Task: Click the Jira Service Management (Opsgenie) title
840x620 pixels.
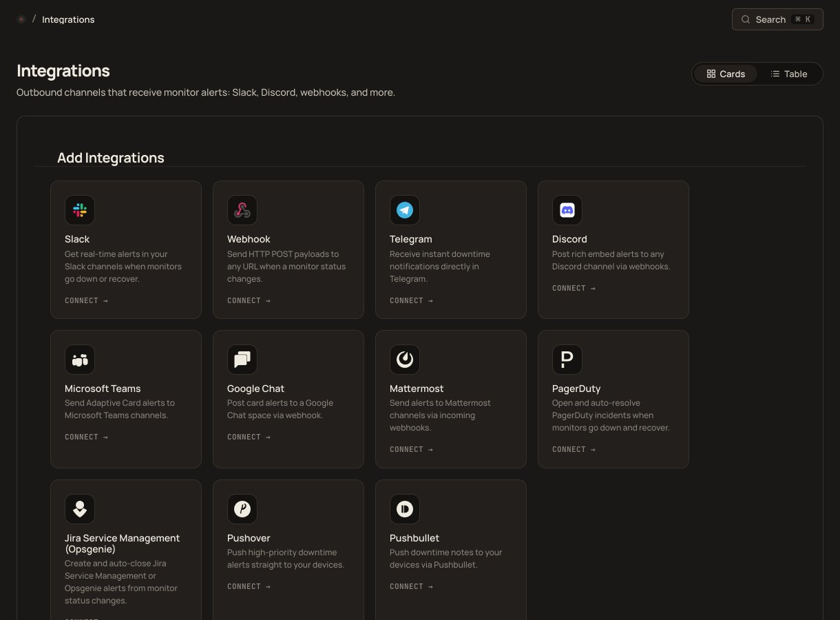Action: [122, 544]
